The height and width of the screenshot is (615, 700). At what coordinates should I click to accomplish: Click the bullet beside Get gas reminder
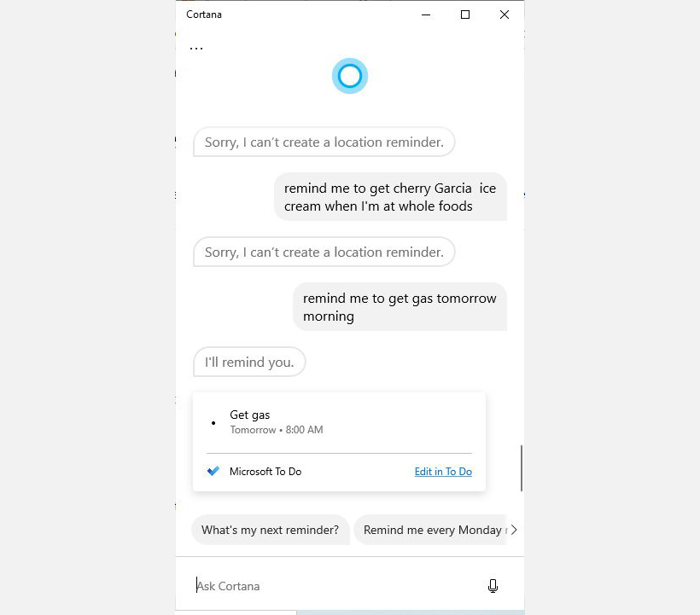click(x=213, y=423)
